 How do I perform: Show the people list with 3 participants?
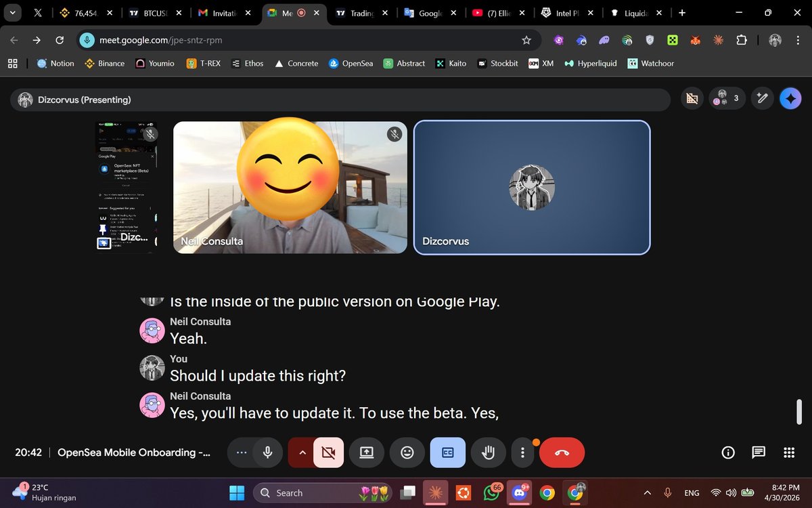(x=727, y=99)
